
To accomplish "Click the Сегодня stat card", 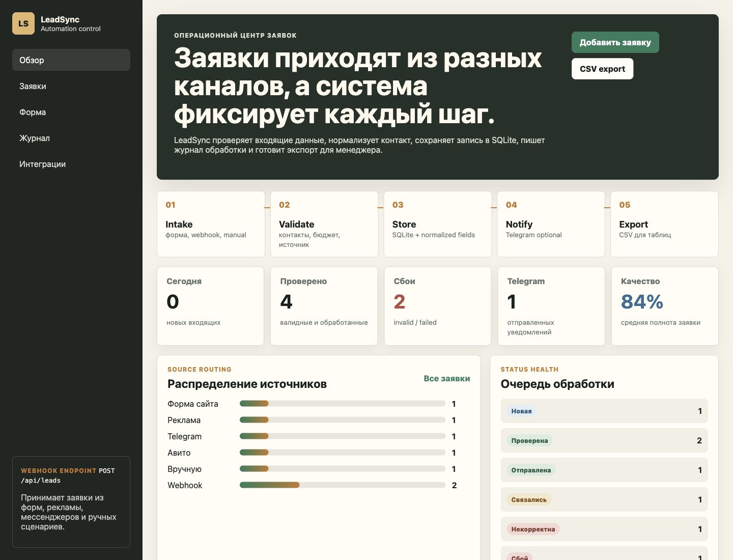I will tap(211, 306).
